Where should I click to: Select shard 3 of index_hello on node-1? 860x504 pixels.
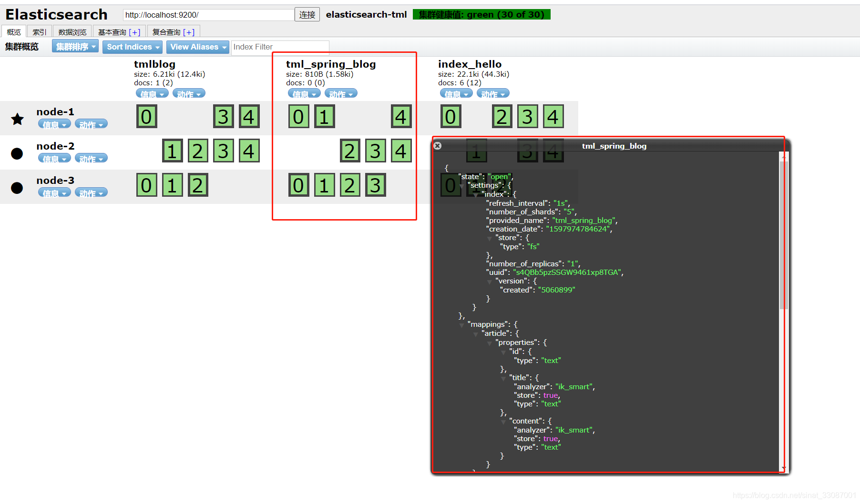coord(528,117)
